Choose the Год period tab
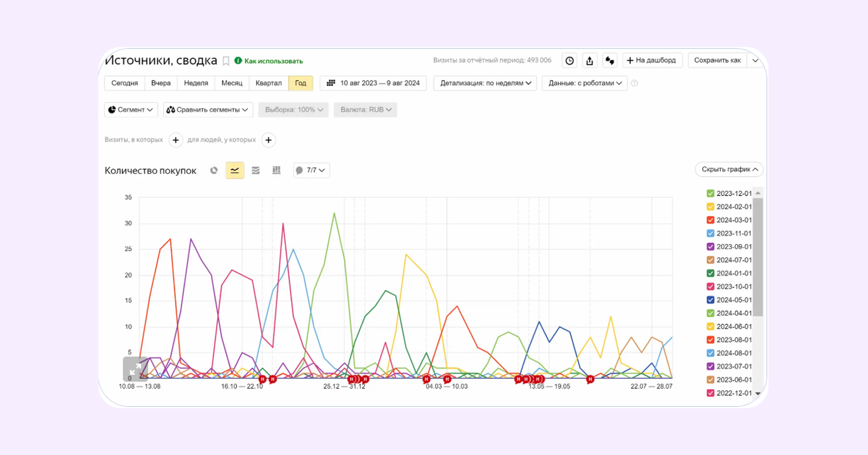This screenshot has width=868, height=455. pos(300,83)
